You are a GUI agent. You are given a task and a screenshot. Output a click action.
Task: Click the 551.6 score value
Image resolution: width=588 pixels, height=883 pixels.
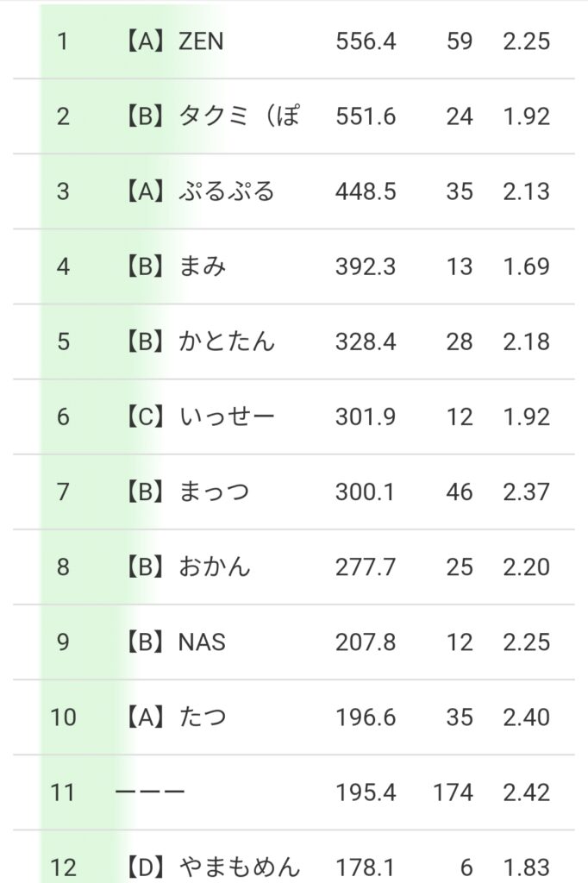366,116
